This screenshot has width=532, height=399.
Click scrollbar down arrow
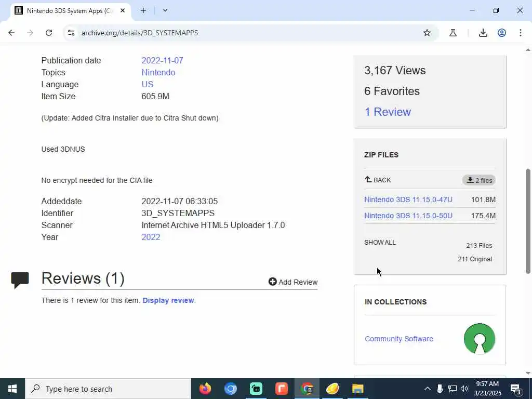tap(528, 373)
